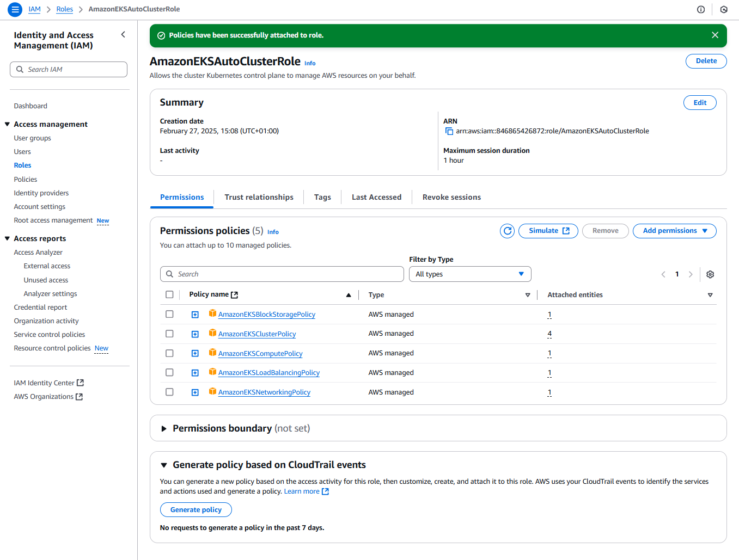Select all policies with the header checkbox
739x560 pixels.
pyautogui.click(x=169, y=295)
